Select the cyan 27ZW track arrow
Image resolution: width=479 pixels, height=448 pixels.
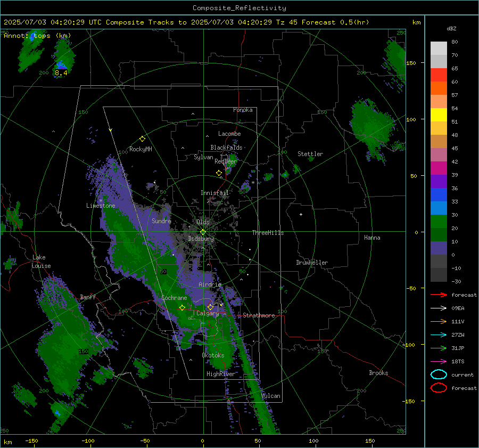(x=439, y=335)
